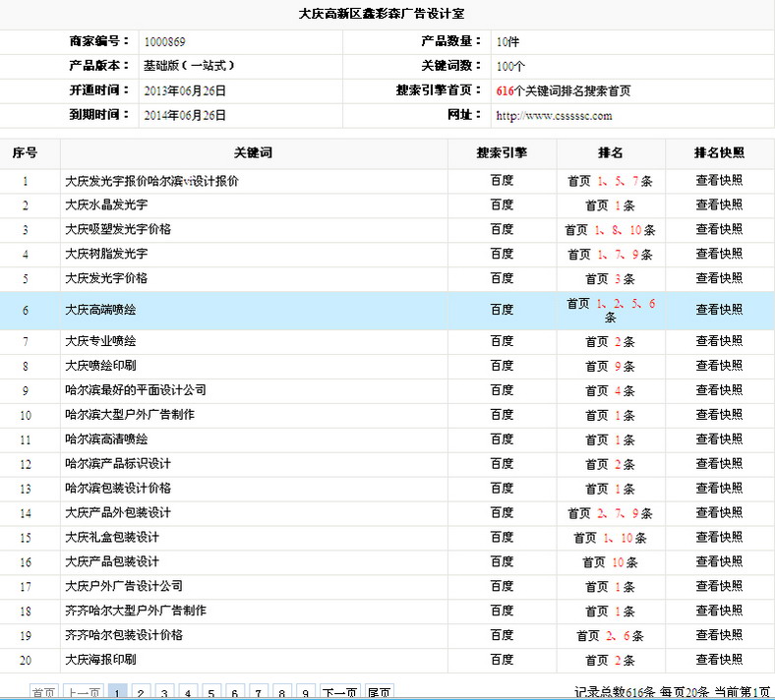This screenshot has height=700, width=775.
Task: Go to page 7 in pagination
Action: point(259,692)
